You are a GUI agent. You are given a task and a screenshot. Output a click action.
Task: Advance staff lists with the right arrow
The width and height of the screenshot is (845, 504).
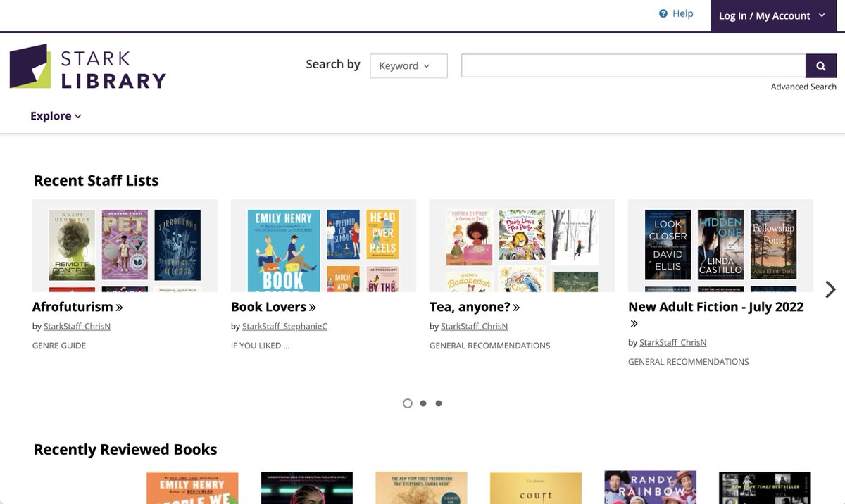(831, 289)
